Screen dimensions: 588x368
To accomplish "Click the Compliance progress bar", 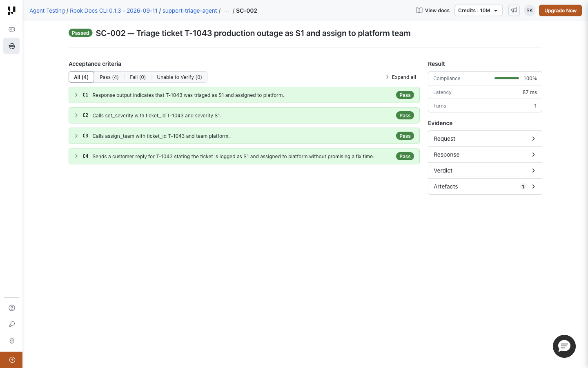I will 507,78.
